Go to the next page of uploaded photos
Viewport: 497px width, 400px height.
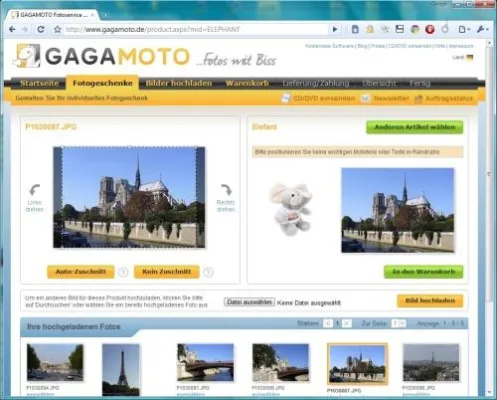coord(347,323)
